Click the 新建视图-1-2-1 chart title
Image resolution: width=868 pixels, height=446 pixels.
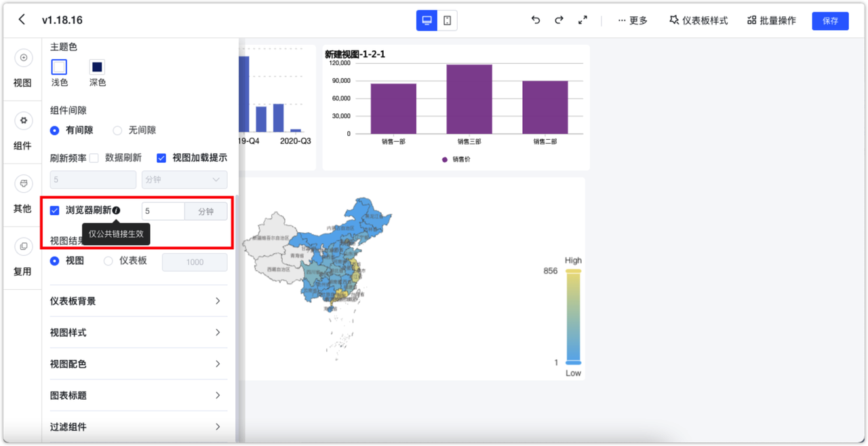coord(355,54)
